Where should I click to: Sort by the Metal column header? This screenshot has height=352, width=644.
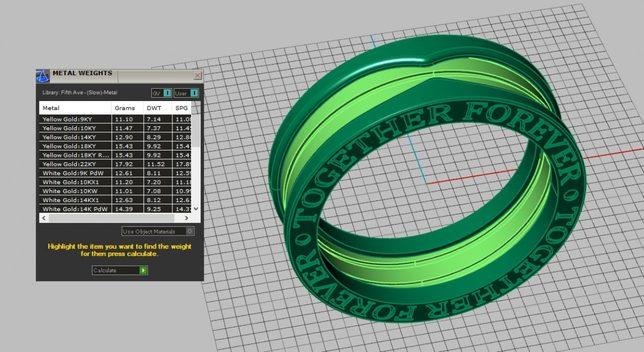(x=75, y=108)
